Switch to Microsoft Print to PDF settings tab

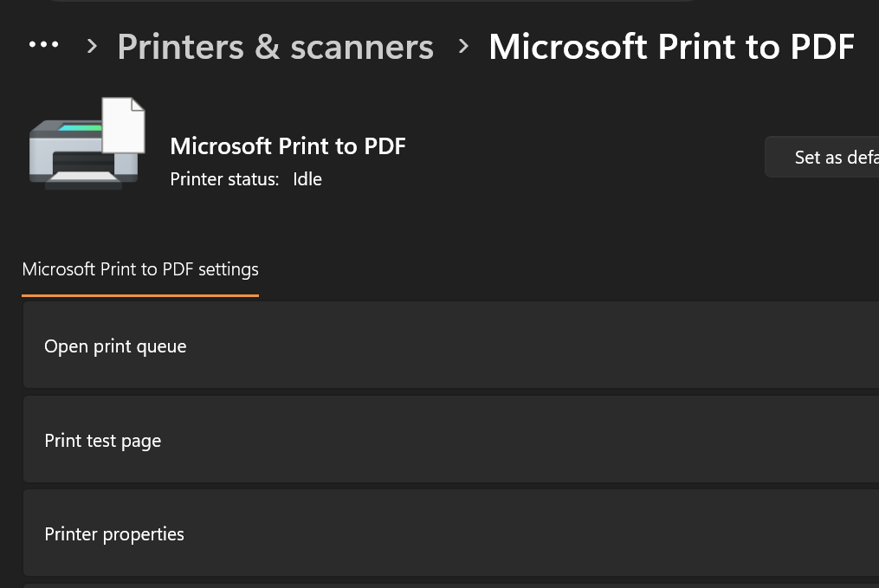click(x=140, y=269)
